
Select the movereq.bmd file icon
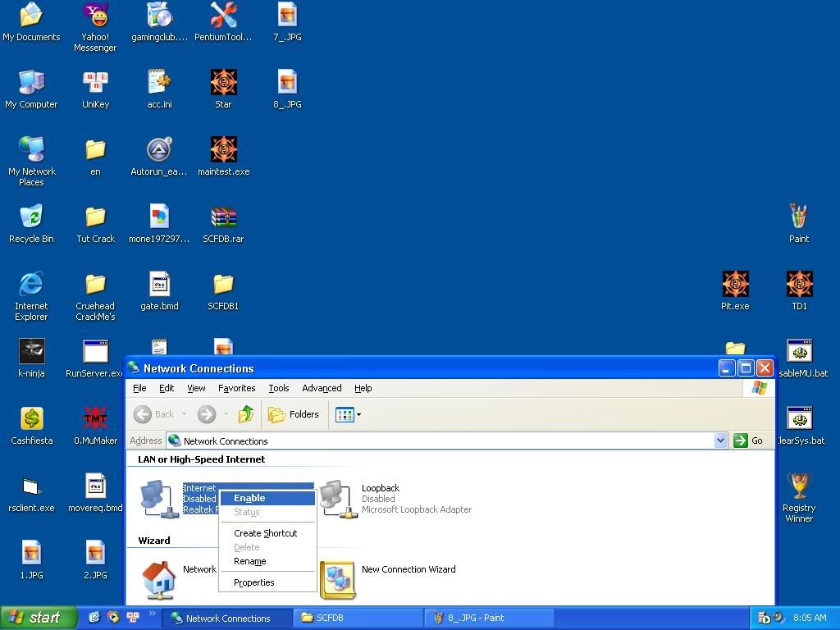(x=95, y=493)
